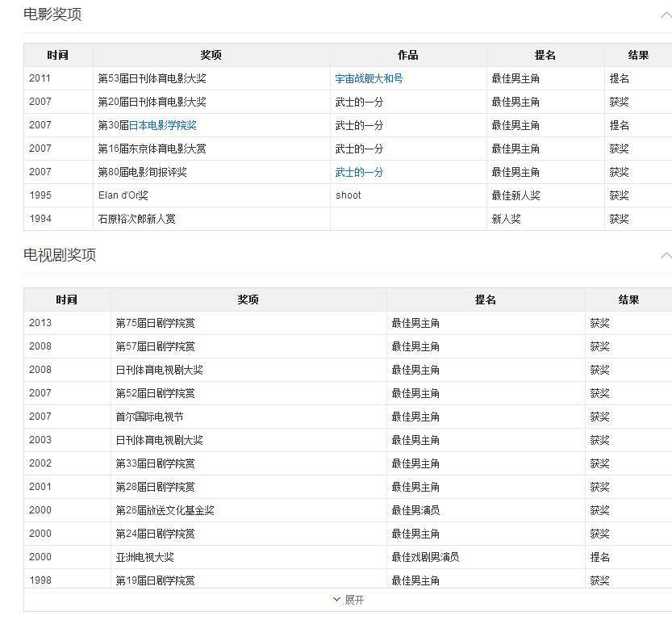This screenshot has height=620, width=672.
Task: Click 获奖 result in 第75届日剧学院赏 row
Action: 599,323
